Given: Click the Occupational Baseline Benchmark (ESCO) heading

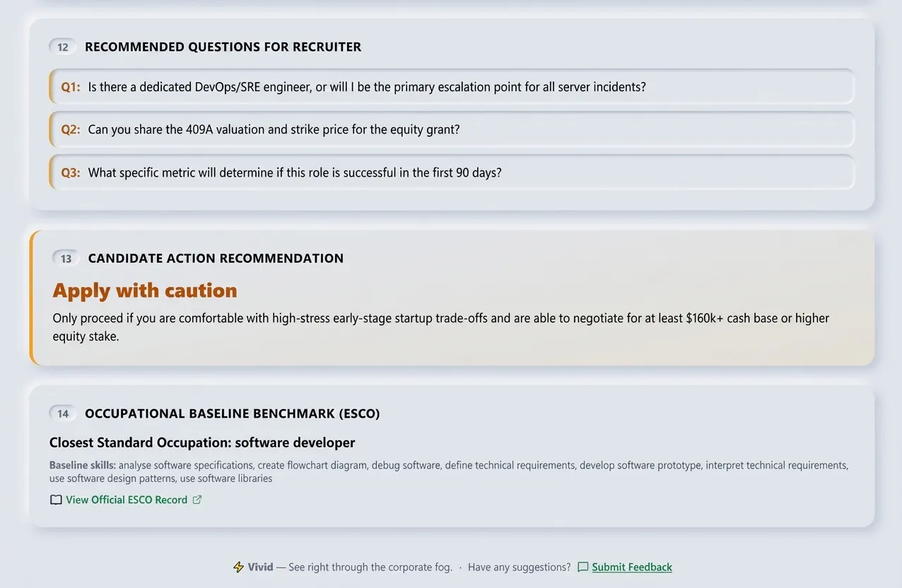Looking at the screenshot, I should 232,413.
